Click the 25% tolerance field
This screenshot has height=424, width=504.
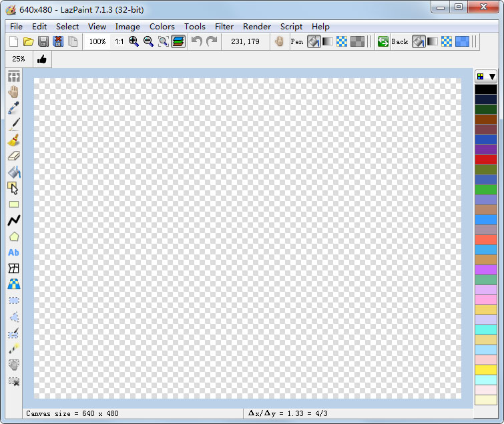18,59
